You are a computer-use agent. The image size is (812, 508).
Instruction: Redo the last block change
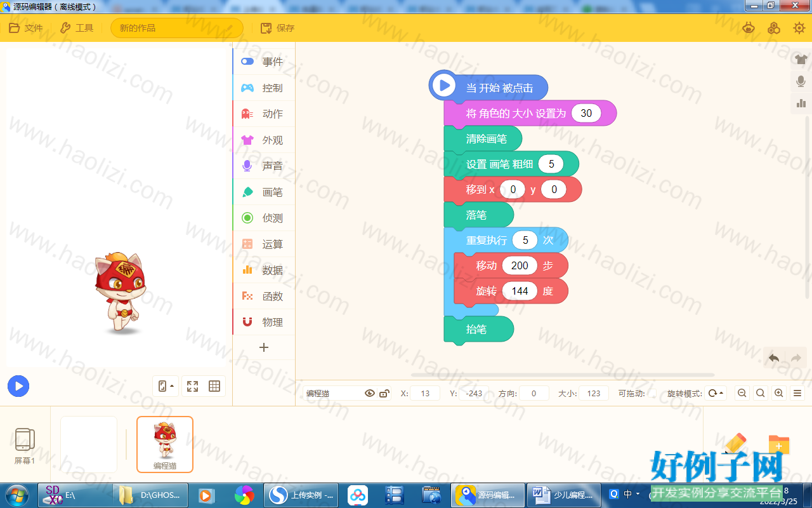coord(796,358)
